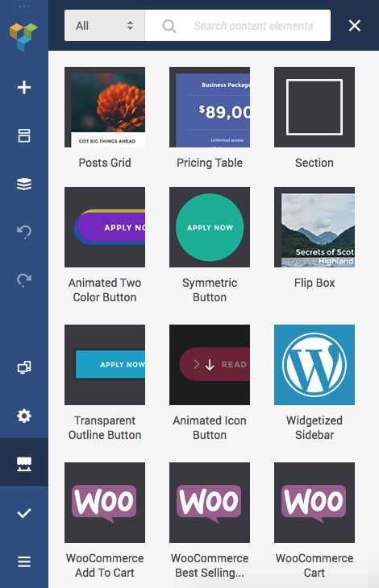
Task: Open the Settings gear icon
Action: 24,416
